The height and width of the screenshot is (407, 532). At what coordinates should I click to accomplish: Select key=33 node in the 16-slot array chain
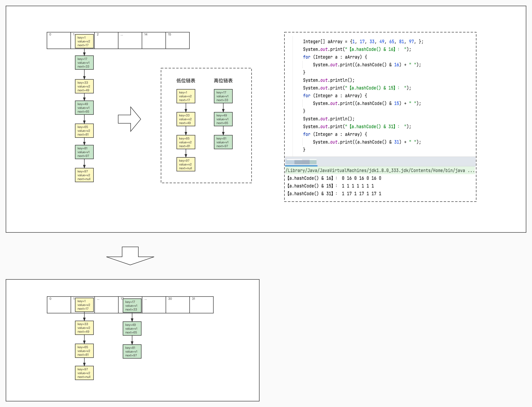pos(84,86)
